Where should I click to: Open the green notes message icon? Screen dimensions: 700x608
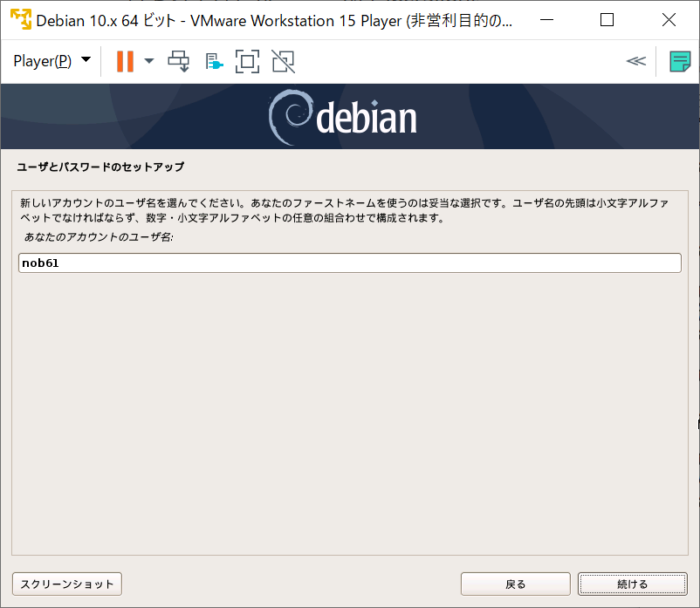[x=680, y=61]
